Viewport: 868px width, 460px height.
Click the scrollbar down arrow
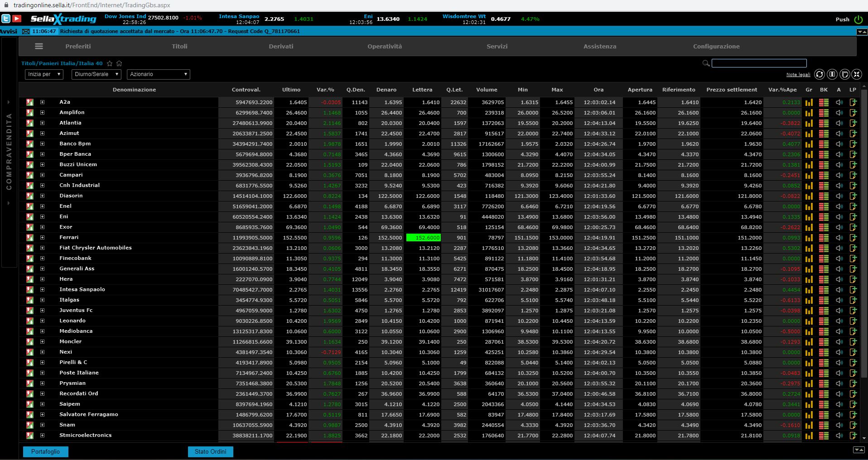pos(863,438)
